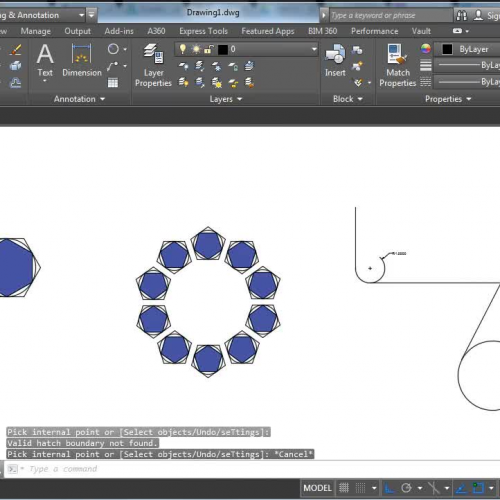The image size is (500, 500).
Task: Open the Express Tools tab
Action: (203, 31)
